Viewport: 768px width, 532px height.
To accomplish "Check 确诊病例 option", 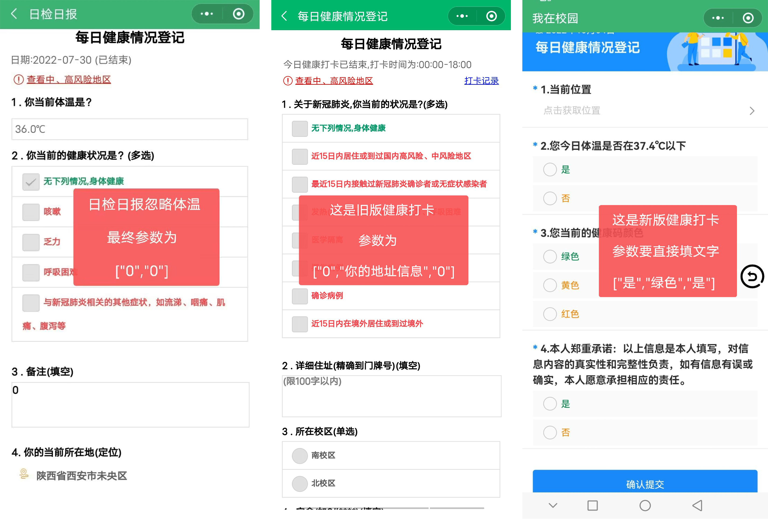I will pyautogui.click(x=300, y=296).
